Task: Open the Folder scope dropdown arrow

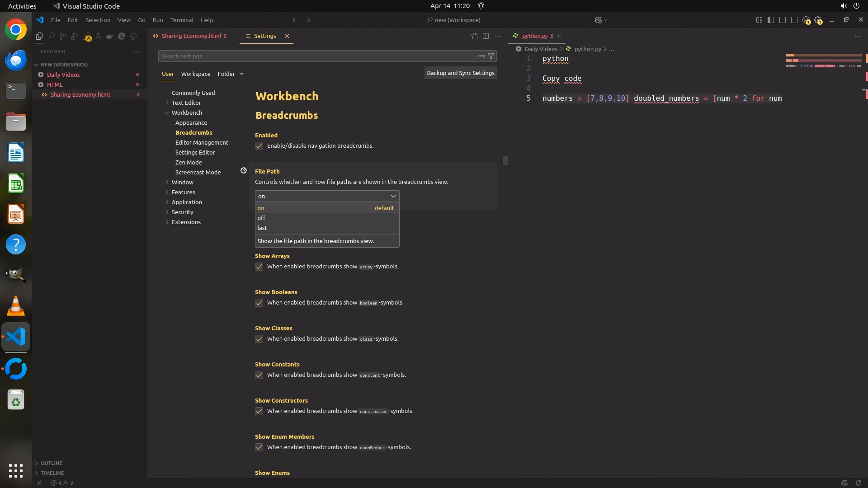Action: (241, 74)
